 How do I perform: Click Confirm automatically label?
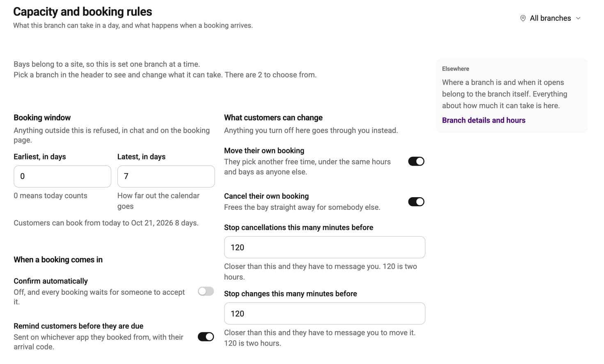coord(51,281)
